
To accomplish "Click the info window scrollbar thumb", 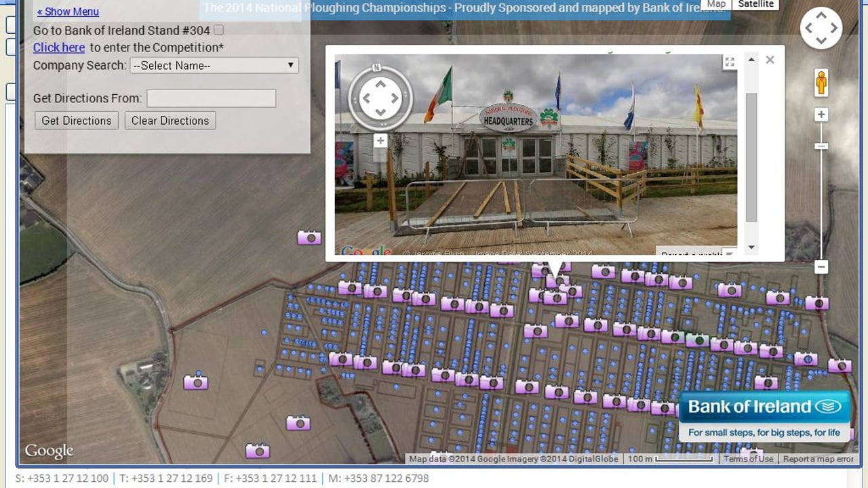I will 751,157.
